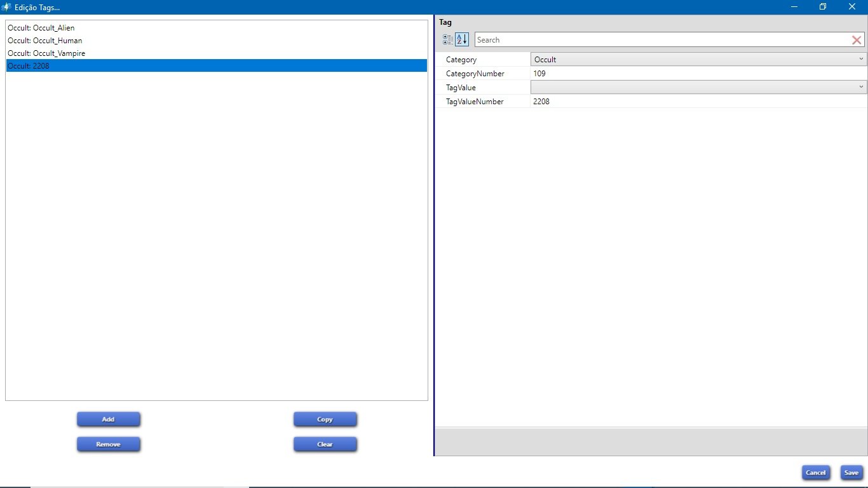Expand the empty TagValue dropdown
This screenshot has width=868, height=488.
(699, 87)
